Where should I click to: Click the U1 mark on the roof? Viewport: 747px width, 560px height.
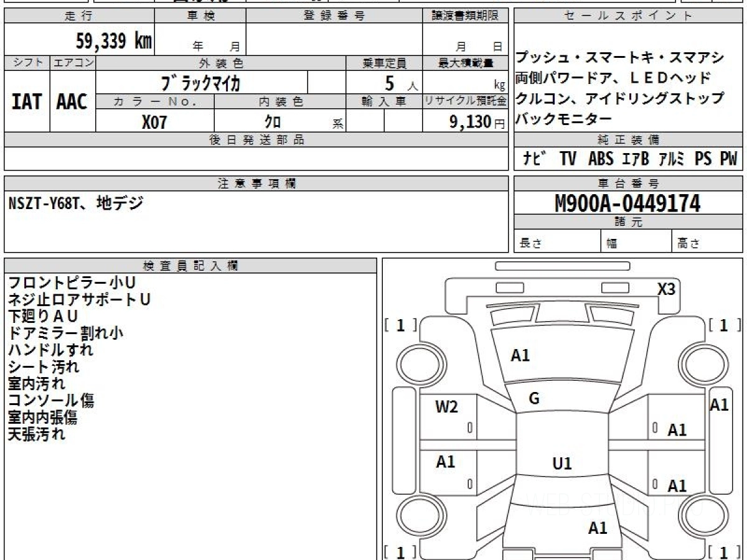(562, 464)
